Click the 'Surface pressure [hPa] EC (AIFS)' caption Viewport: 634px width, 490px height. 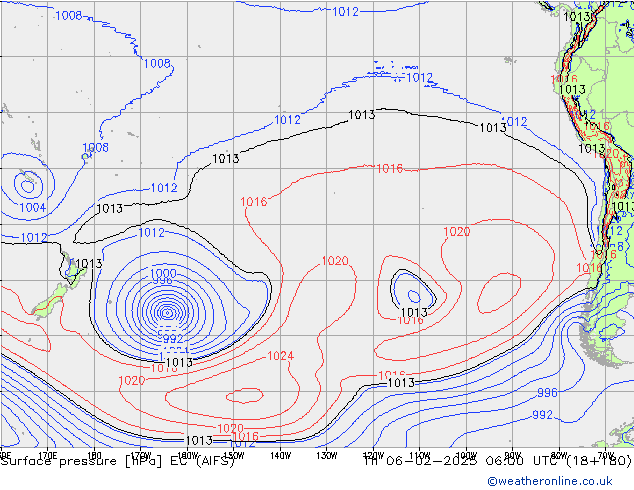(118, 461)
